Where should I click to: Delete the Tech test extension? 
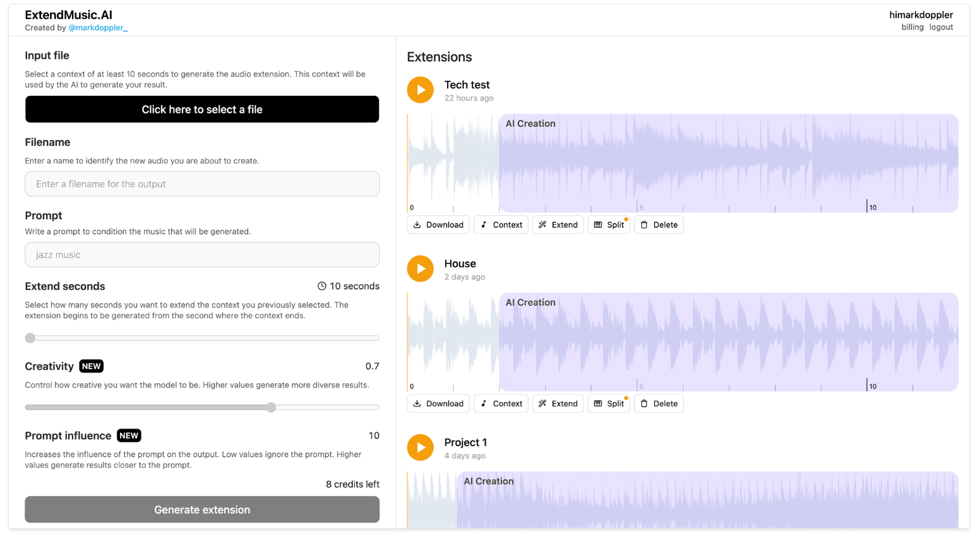pos(659,225)
